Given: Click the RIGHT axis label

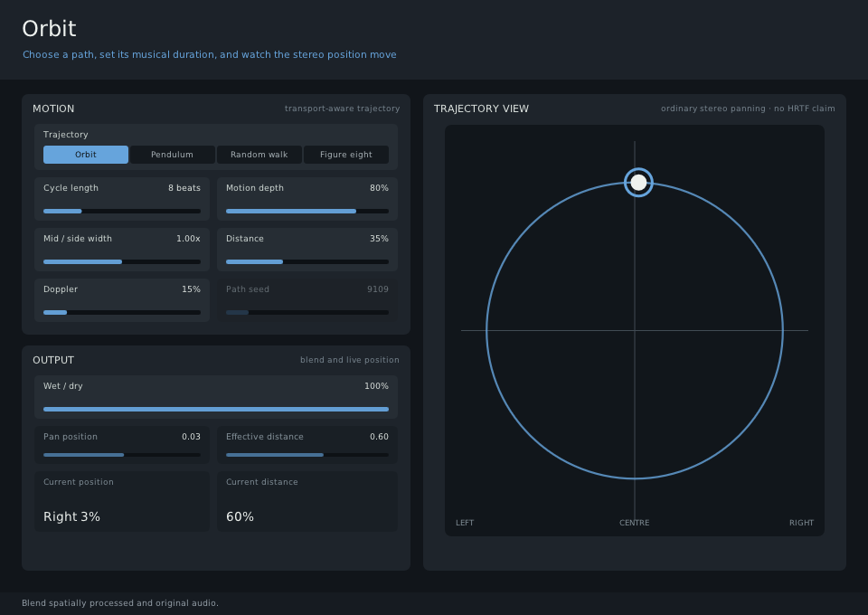Looking at the screenshot, I should coord(802,523).
